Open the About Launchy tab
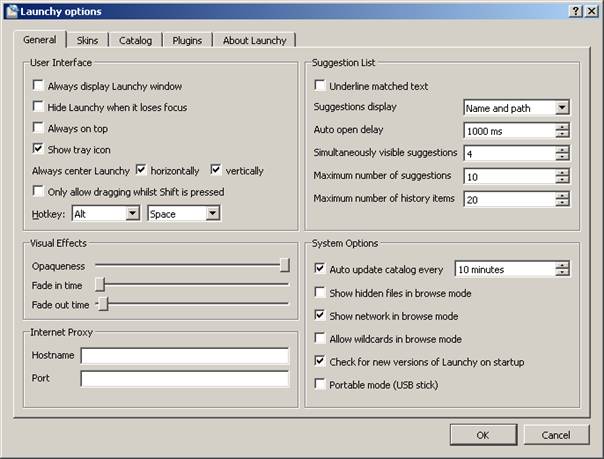 254,40
